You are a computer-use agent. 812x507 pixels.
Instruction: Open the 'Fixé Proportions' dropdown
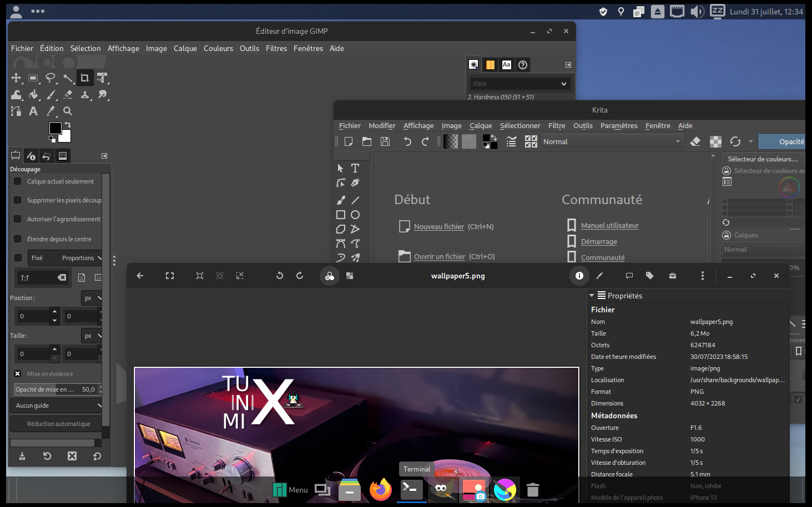(x=65, y=258)
